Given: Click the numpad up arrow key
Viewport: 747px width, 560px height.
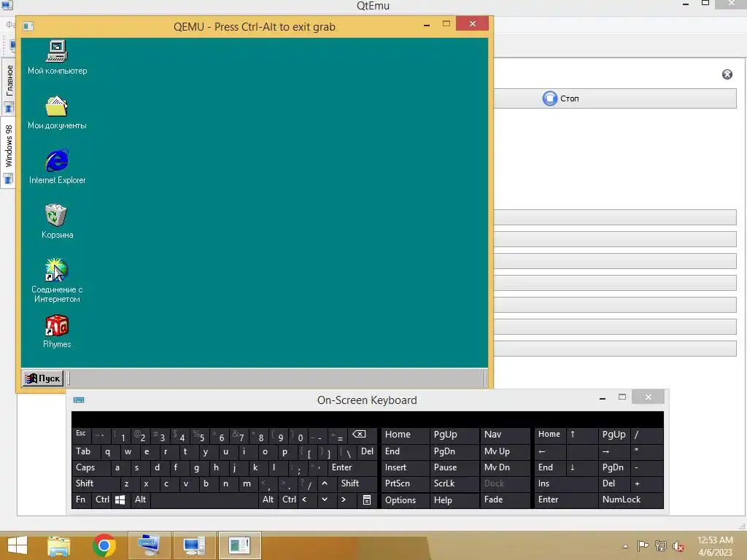Looking at the screenshot, I should [582, 435].
